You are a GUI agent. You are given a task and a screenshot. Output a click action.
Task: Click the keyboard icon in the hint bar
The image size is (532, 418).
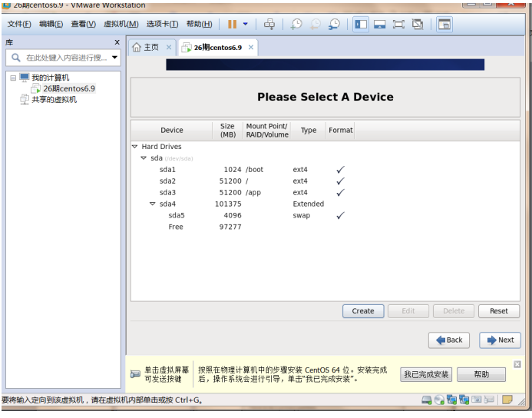[135, 374]
